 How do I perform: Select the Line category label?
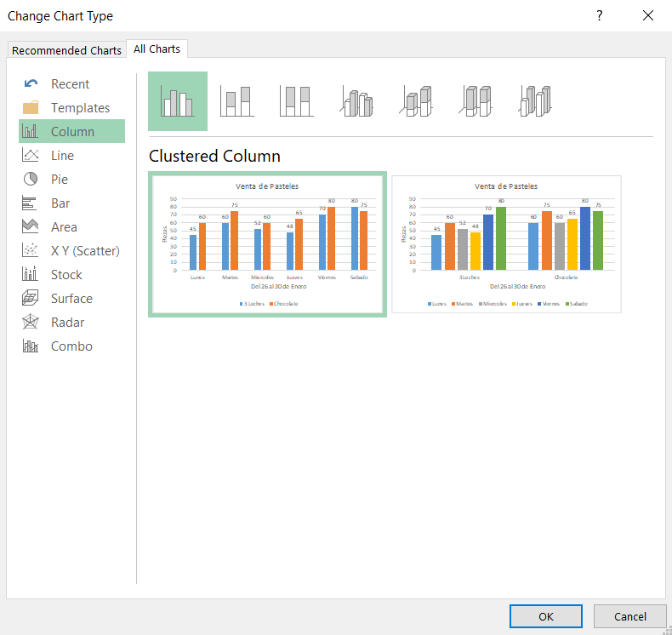pos(62,155)
